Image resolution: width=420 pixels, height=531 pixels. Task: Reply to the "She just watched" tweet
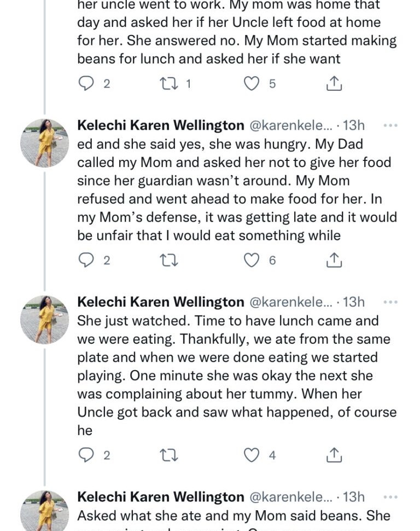(x=86, y=455)
